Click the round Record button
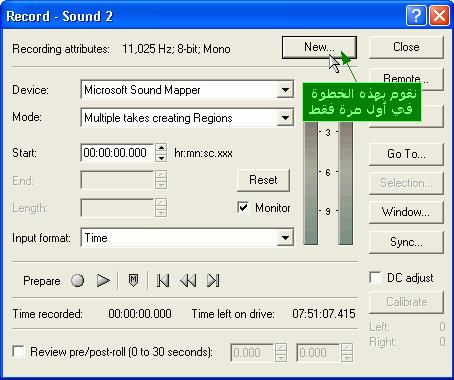 tap(78, 280)
